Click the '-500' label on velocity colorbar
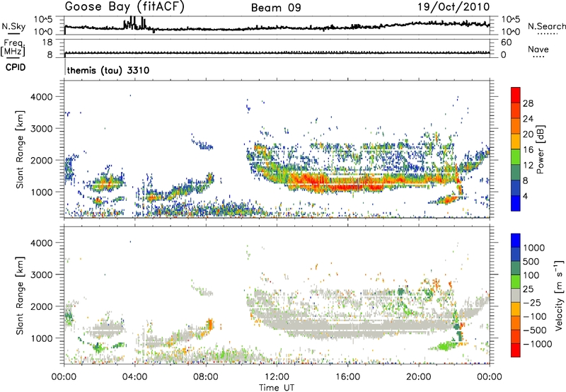Screen dimensions: 566x392 pos(534,330)
